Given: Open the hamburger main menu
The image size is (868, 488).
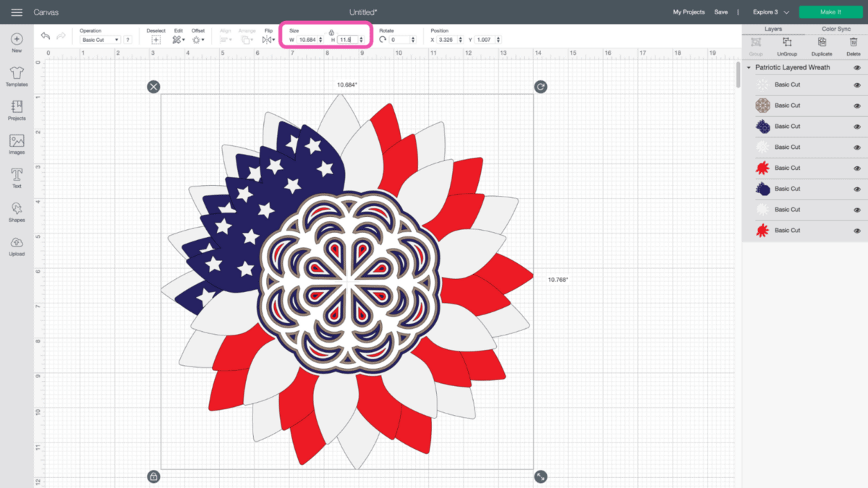Looking at the screenshot, I should pyautogui.click(x=17, y=12).
